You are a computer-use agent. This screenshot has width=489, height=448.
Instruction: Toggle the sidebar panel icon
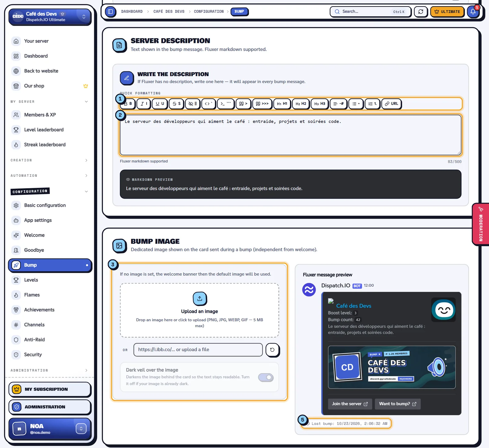coord(111,12)
